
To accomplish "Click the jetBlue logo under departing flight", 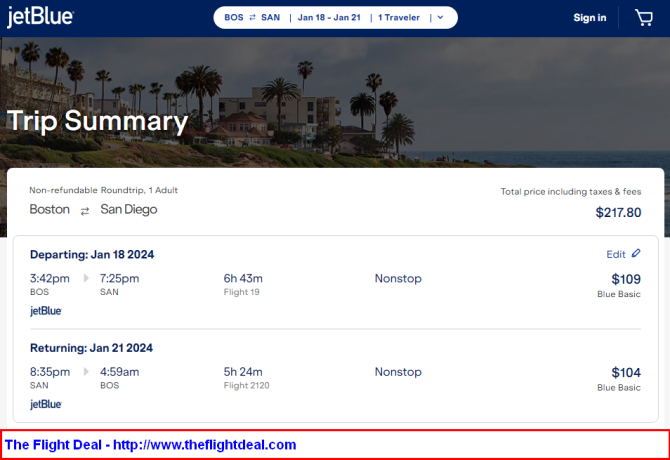I will pyautogui.click(x=46, y=311).
